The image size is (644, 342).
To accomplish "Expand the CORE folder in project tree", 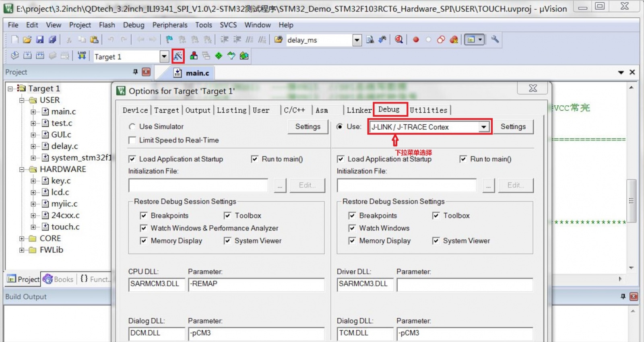I will coord(22,239).
